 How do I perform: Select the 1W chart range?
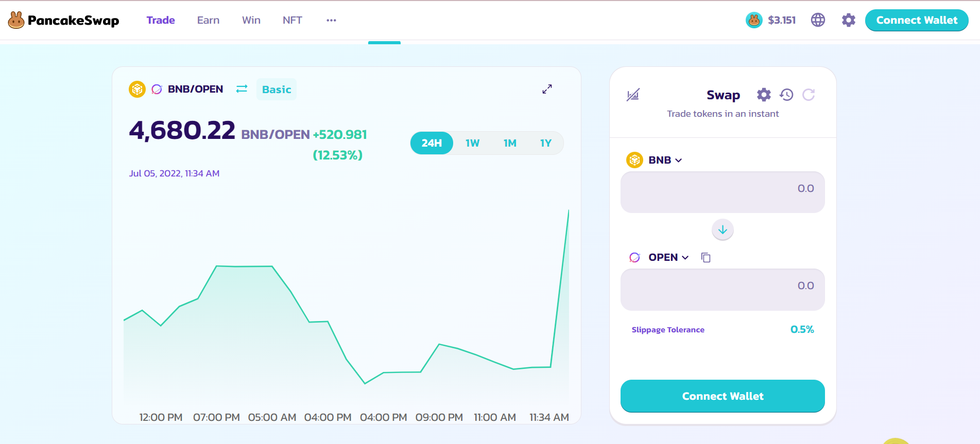[x=472, y=143]
